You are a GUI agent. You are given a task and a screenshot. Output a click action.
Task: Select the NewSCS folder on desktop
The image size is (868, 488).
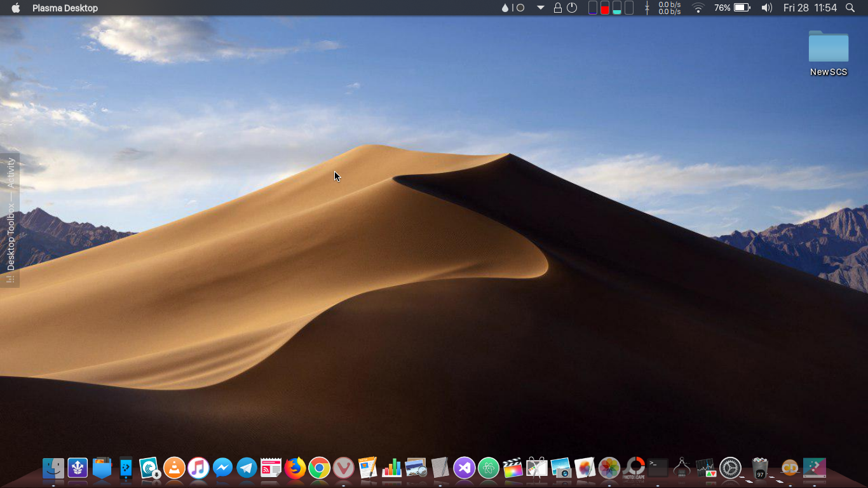(x=829, y=53)
